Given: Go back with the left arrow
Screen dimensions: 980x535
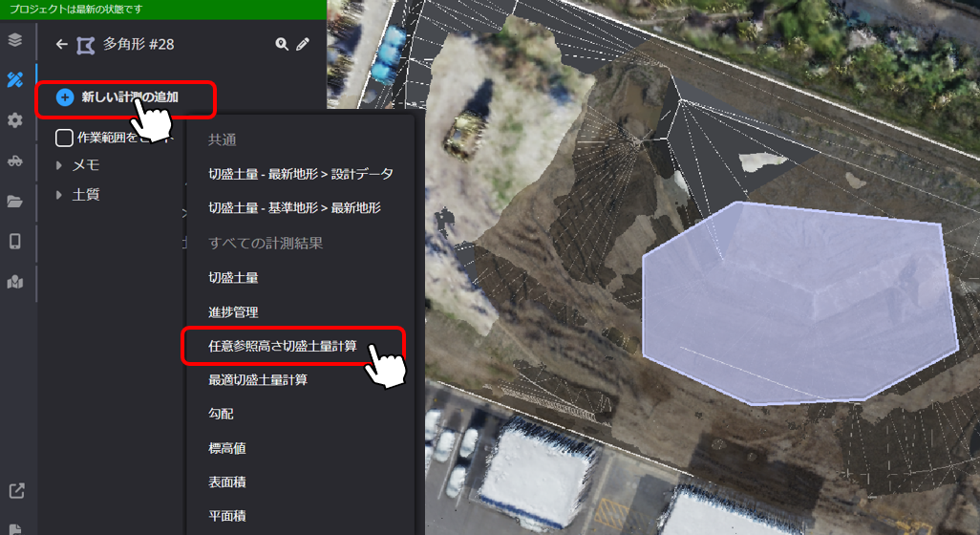Looking at the screenshot, I should pos(61,44).
